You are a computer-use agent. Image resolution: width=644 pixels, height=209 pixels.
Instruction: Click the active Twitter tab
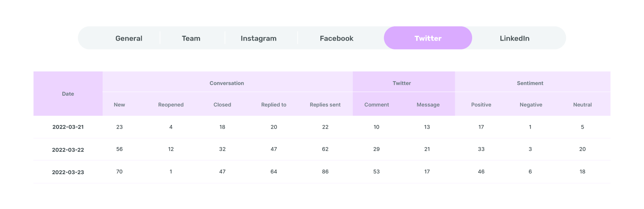point(428,38)
